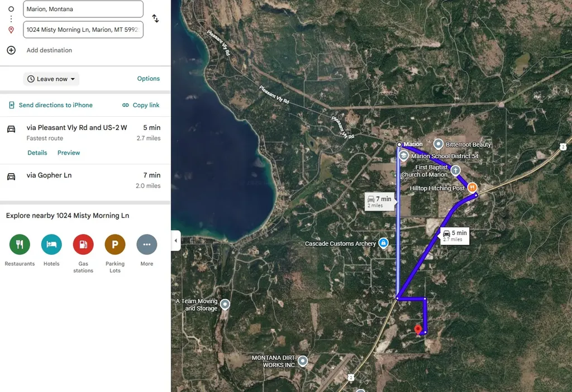The width and height of the screenshot is (572, 392).
Task: Click the Marion School District 54 pin
Action: (x=403, y=156)
